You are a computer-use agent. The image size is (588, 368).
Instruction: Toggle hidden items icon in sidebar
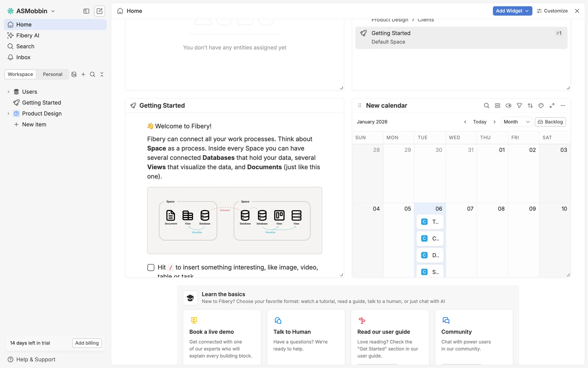click(74, 74)
